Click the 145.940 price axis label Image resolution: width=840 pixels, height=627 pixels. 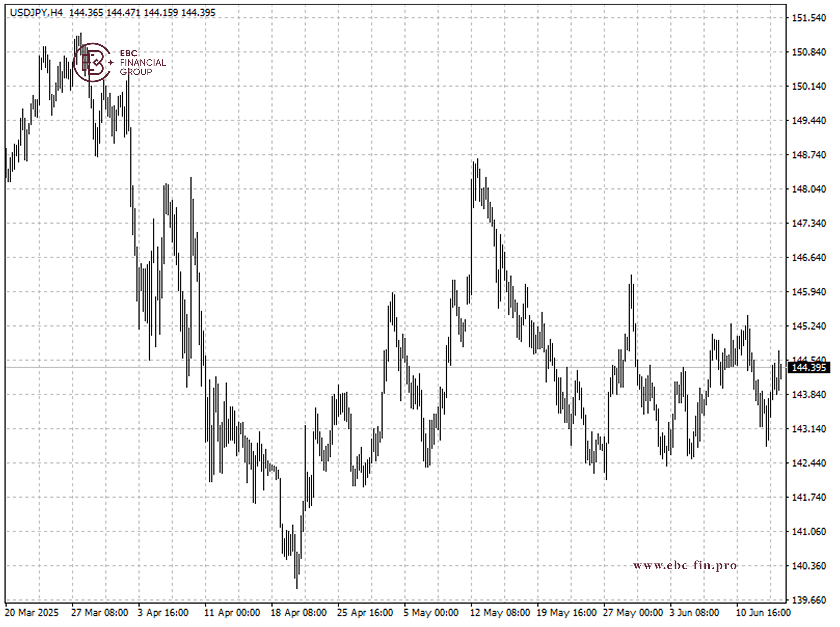point(809,292)
